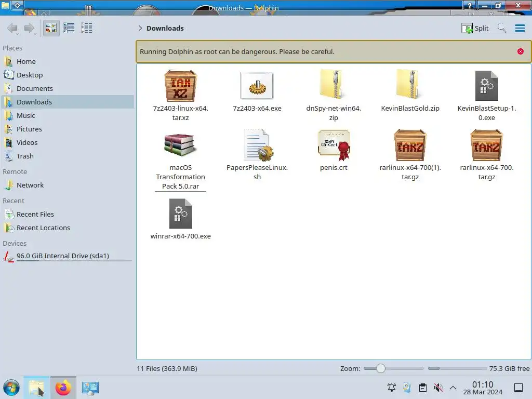This screenshot has height=399, width=532.
Task: Select 7z2403-linux-x64.tar.xz archive icon
Action: coord(180,86)
